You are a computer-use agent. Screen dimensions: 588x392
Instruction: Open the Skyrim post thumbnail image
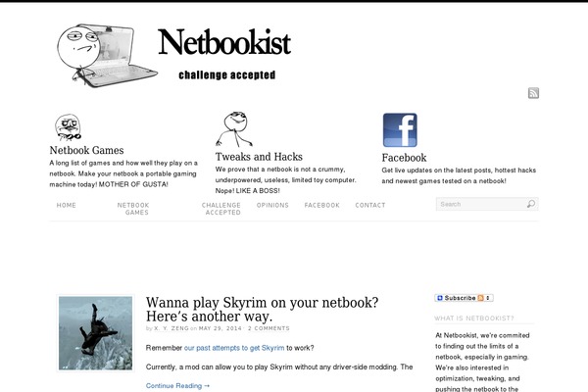coord(95,333)
